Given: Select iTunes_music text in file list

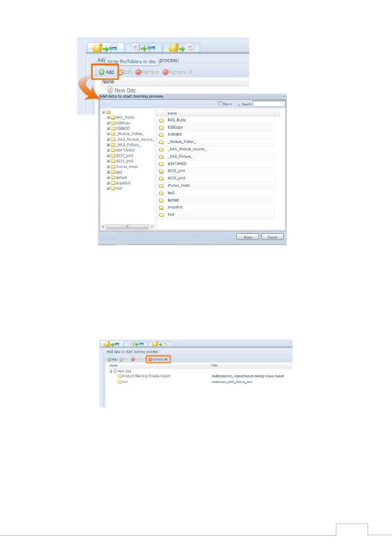Looking at the screenshot, I should coord(179,185).
